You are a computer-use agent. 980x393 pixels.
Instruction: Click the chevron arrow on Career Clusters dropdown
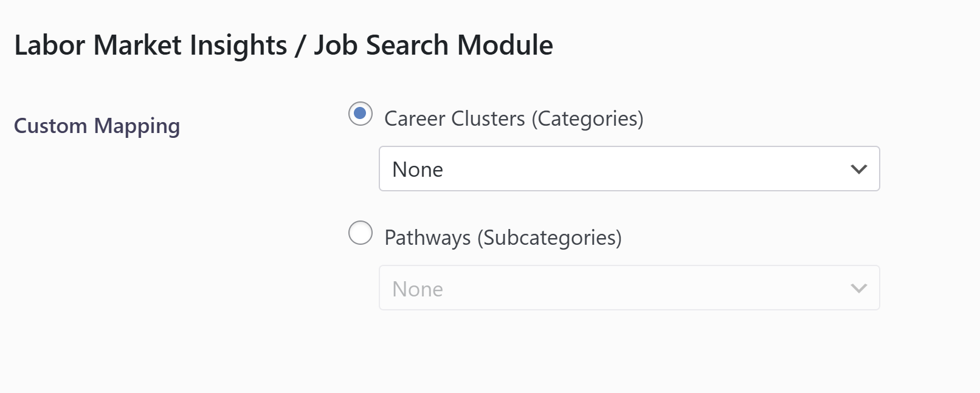click(858, 169)
